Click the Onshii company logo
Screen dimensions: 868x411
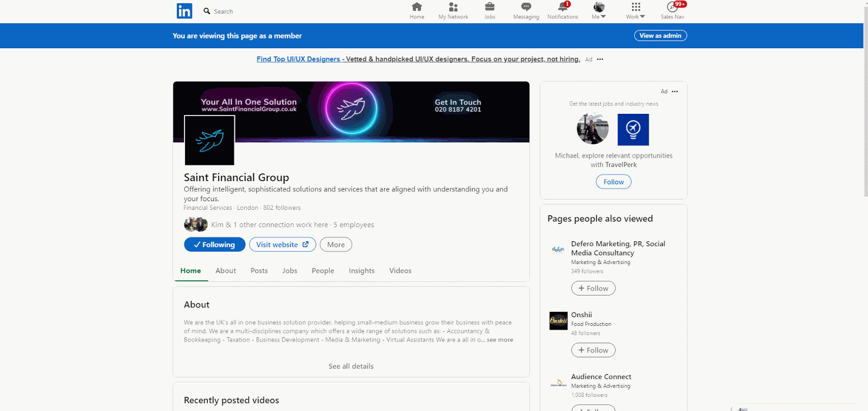[x=558, y=321]
